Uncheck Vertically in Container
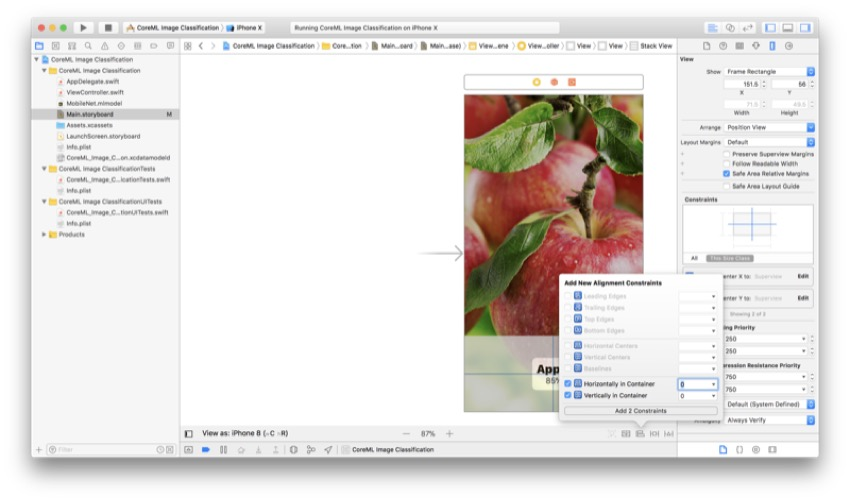850x501 pixels. (x=568, y=395)
